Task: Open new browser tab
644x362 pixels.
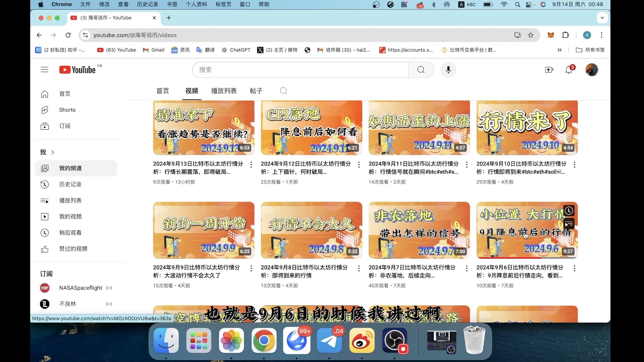Action: [169, 18]
